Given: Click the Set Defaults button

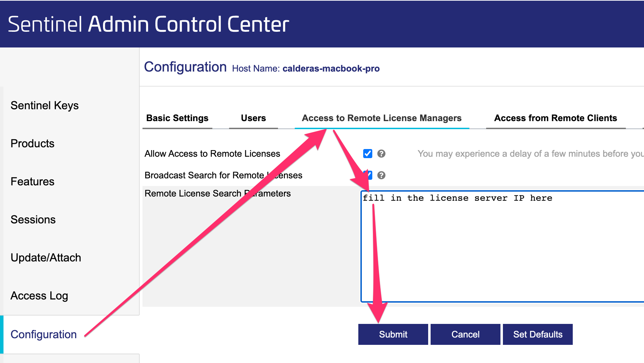Looking at the screenshot, I should click(538, 334).
